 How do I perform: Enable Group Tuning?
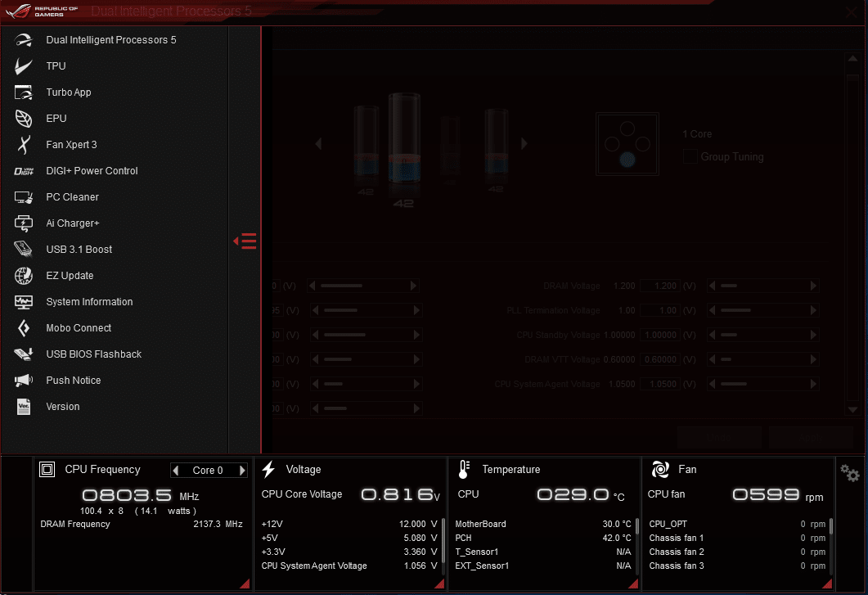click(x=690, y=156)
